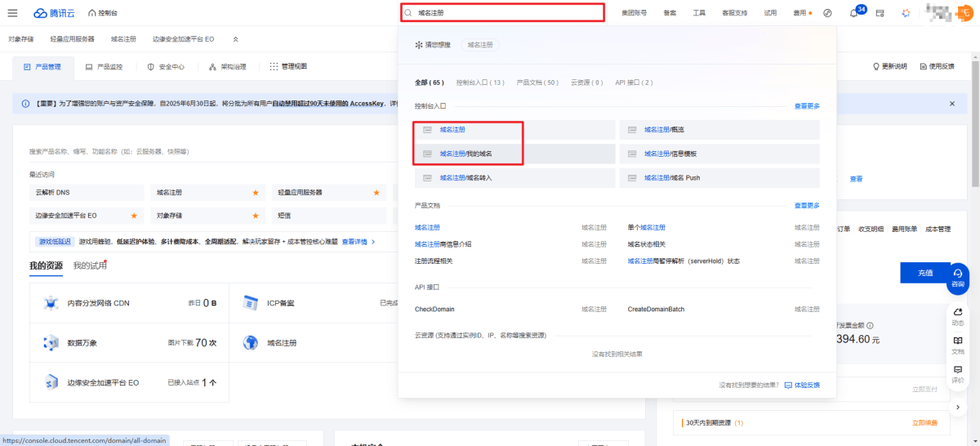The image size is (980, 446).
Task: Open the 咨询 floating consult button
Action: (957, 277)
